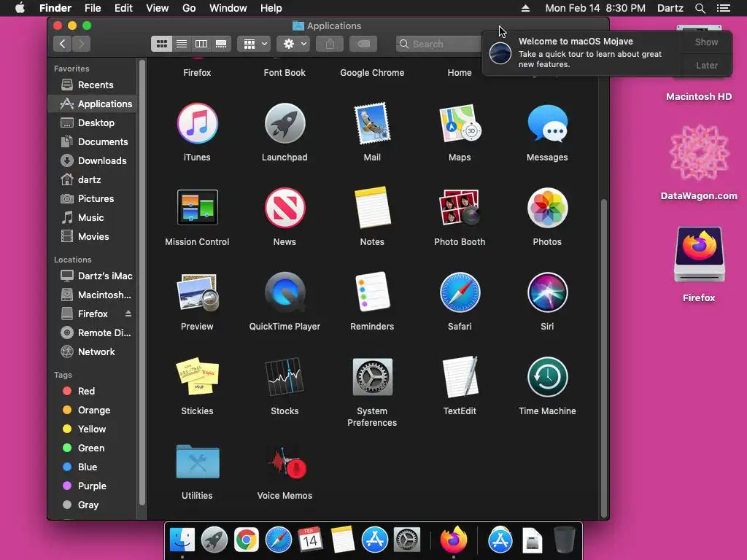Switch to gallery view in toolbar
Image resolution: width=747 pixels, height=560 pixels.
tap(221, 44)
